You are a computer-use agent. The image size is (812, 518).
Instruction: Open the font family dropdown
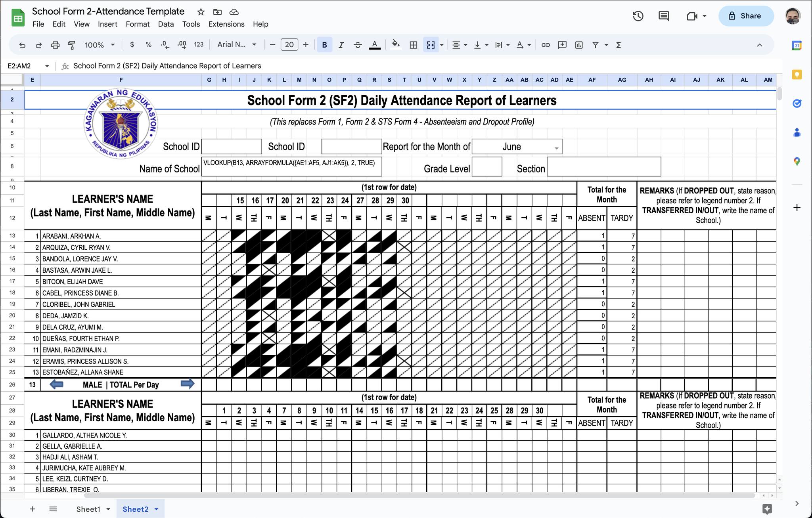point(237,45)
